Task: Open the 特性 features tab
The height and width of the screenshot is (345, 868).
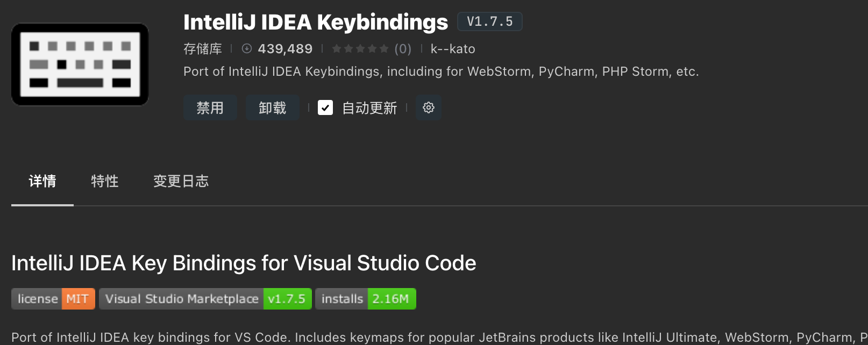Action: click(105, 182)
